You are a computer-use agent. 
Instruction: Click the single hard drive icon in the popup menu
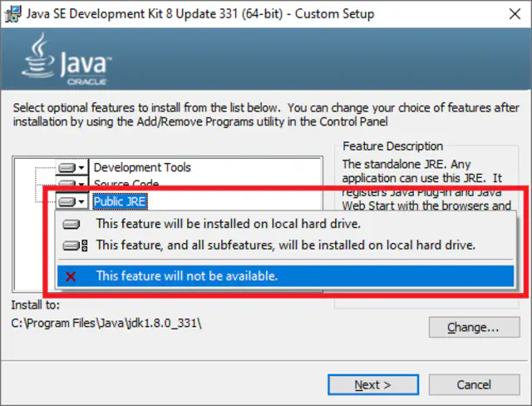(x=72, y=224)
